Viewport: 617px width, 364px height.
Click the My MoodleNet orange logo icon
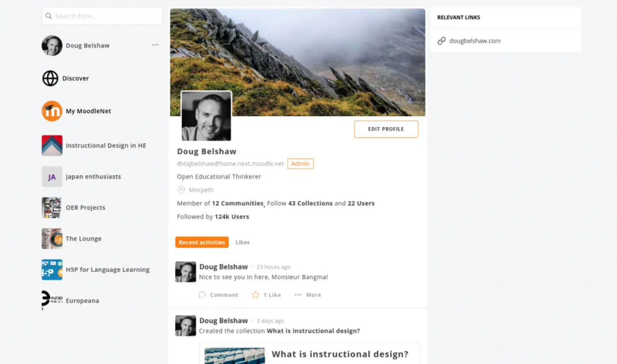pos(52,111)
